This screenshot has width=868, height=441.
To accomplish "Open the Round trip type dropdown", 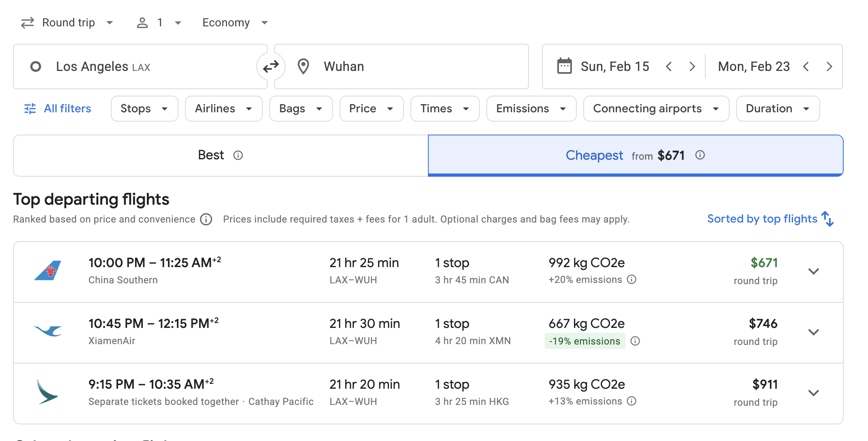I will point(67,23).
